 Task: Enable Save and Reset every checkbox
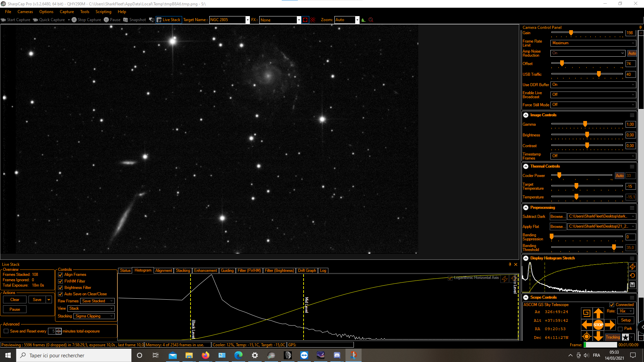6,331
